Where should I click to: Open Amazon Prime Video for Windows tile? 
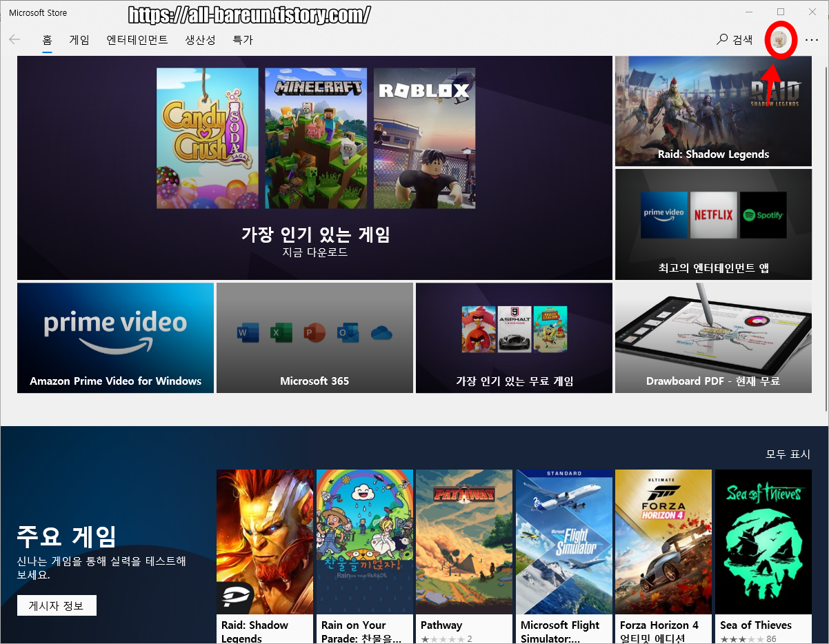point(115,338)
